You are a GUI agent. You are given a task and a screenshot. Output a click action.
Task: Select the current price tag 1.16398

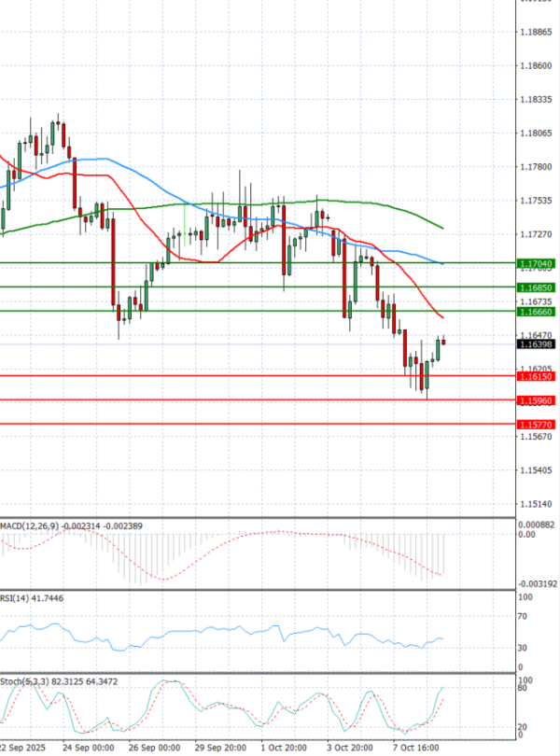537,344
